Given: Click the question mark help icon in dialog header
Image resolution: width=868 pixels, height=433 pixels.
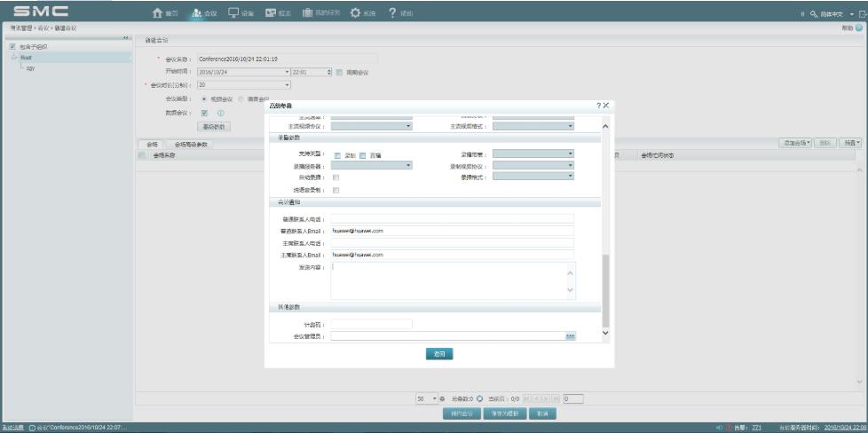Looking at the screenshot, I should click(597, 106).
